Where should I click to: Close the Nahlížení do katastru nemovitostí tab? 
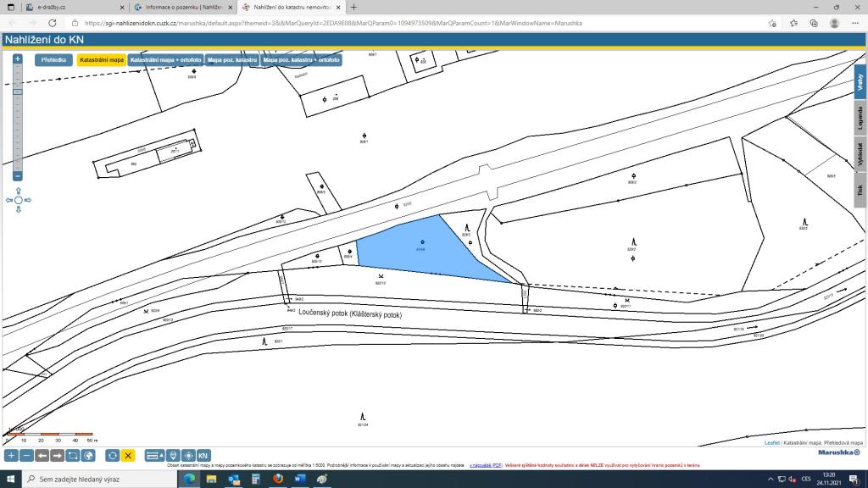click(x=338, y=7)
